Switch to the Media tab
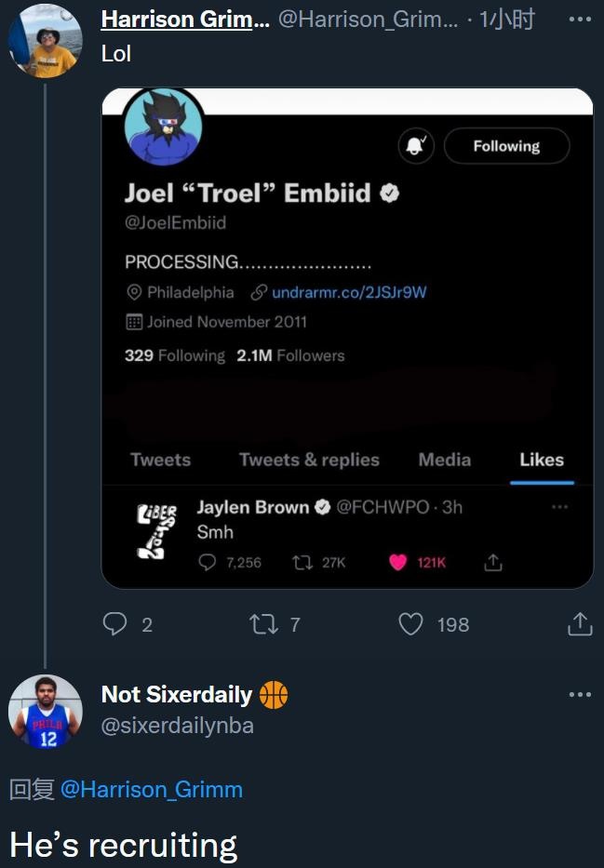This screenshot has width=604, height=868. point(445,460)
